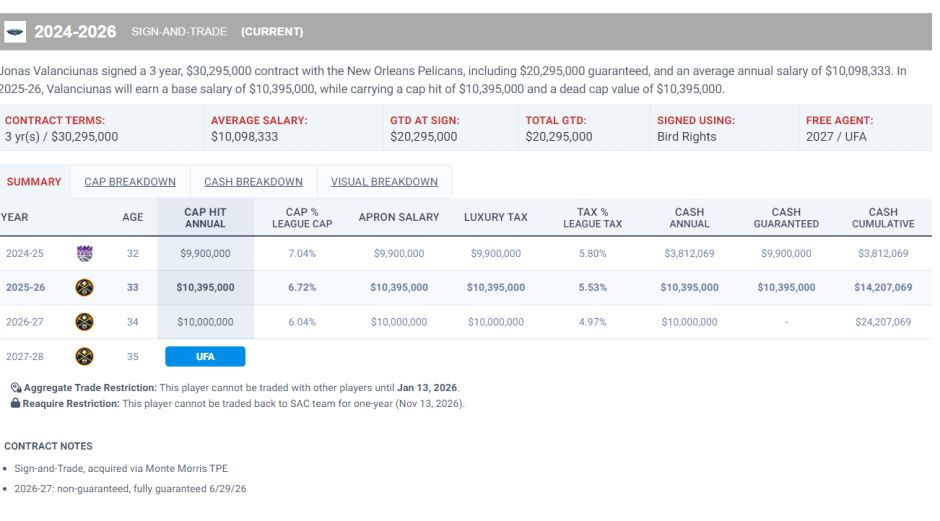940x521 pixels.
Task: Click the Pelicans logo in the contract header
Action: click(x=15, y=32)
